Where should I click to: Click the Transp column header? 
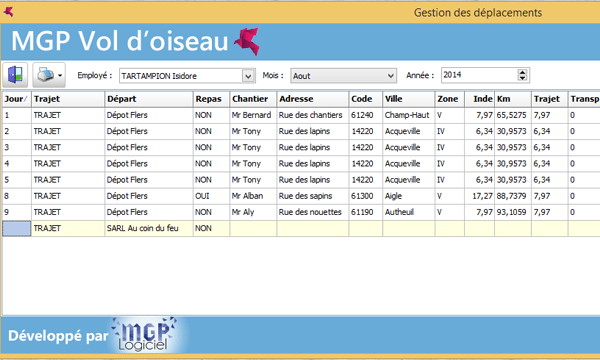pyautogui.click(x=584, y=99)
